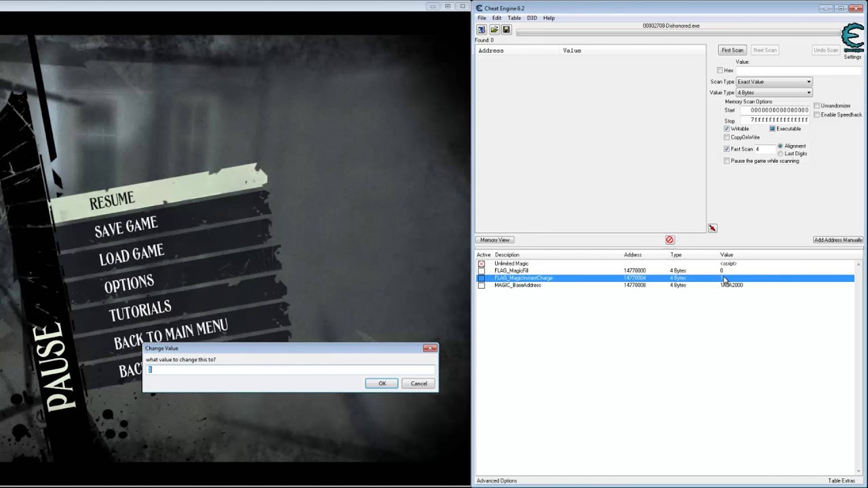The image size is (868, 488).
Task: Select SAVE GAME in the pause menu
Action: [x=126, y=227]
